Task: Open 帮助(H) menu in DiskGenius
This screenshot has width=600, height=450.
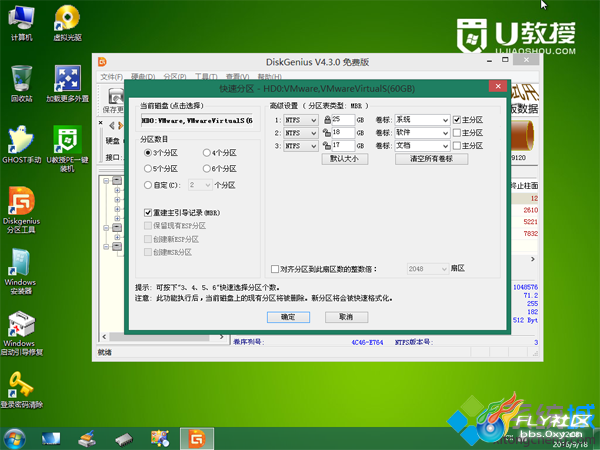Action: (x=269, y=77)
